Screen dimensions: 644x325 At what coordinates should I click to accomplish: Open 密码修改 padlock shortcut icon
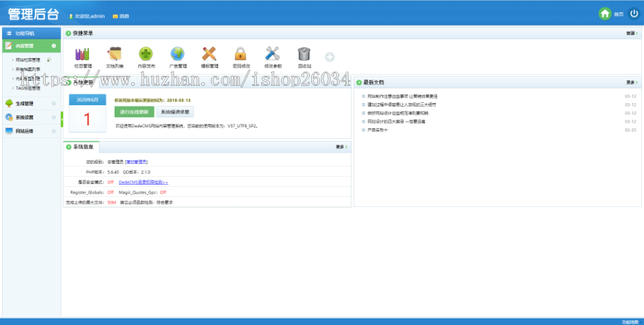[x=240, y=54]
